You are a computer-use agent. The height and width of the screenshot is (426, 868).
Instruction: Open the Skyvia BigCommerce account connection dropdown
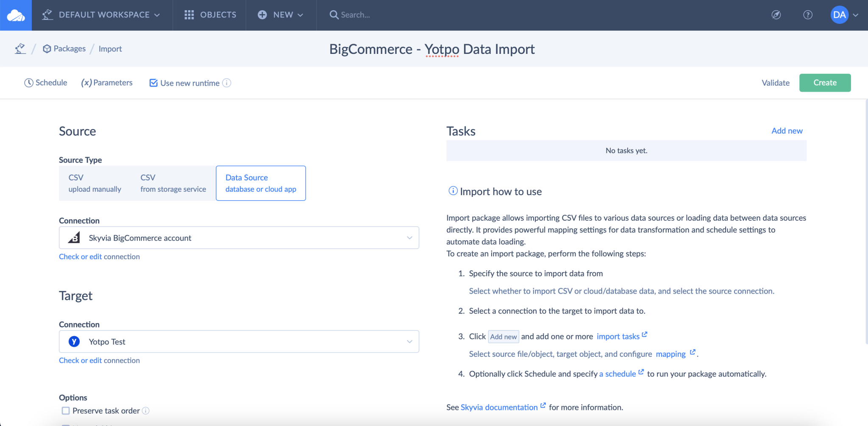pos(239,238)
